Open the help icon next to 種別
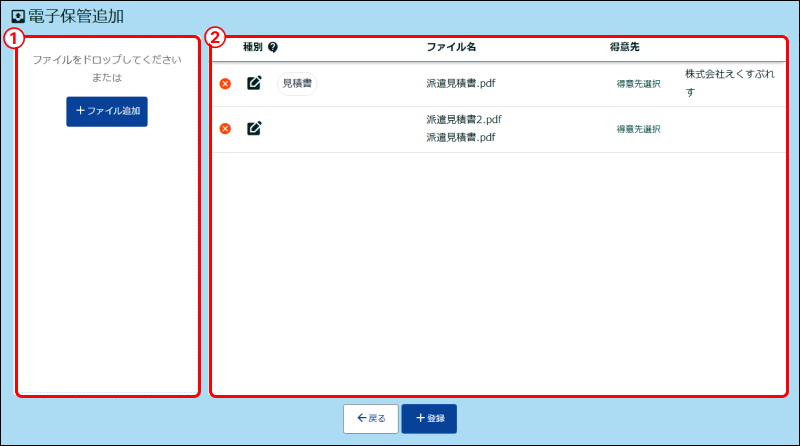Image resolution: width=800 pixels, height=446 pixels. click(x=273, y=47)
